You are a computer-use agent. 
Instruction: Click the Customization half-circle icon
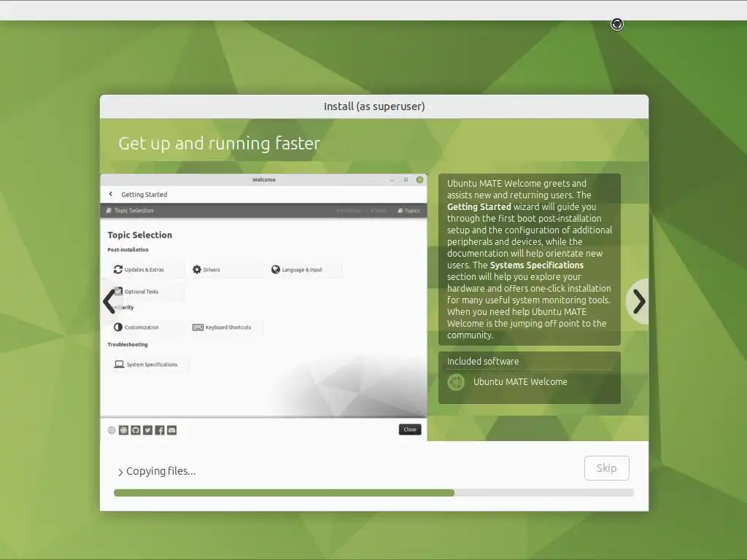pyautogui.click(x=117, y=327)
